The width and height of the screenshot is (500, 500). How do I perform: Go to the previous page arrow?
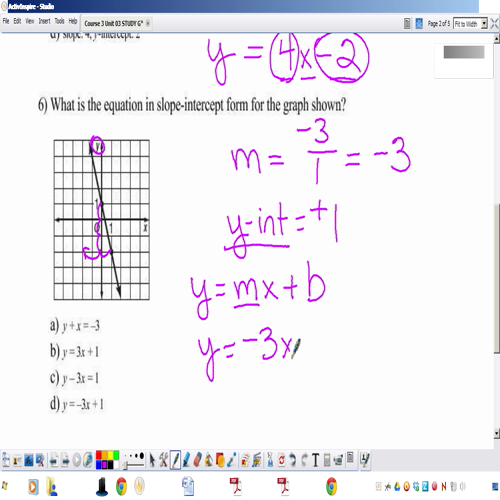coord(54,460)
